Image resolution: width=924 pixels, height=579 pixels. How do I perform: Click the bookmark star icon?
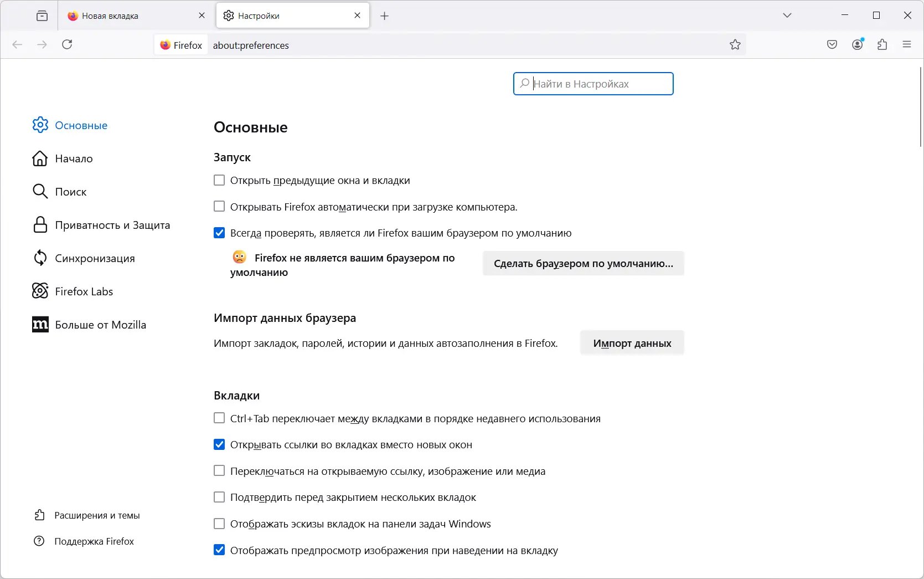tap(735, 45)
